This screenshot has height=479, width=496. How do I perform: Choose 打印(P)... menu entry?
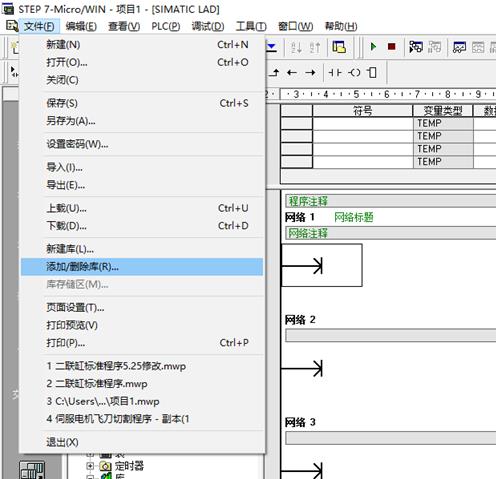(142, 343)
